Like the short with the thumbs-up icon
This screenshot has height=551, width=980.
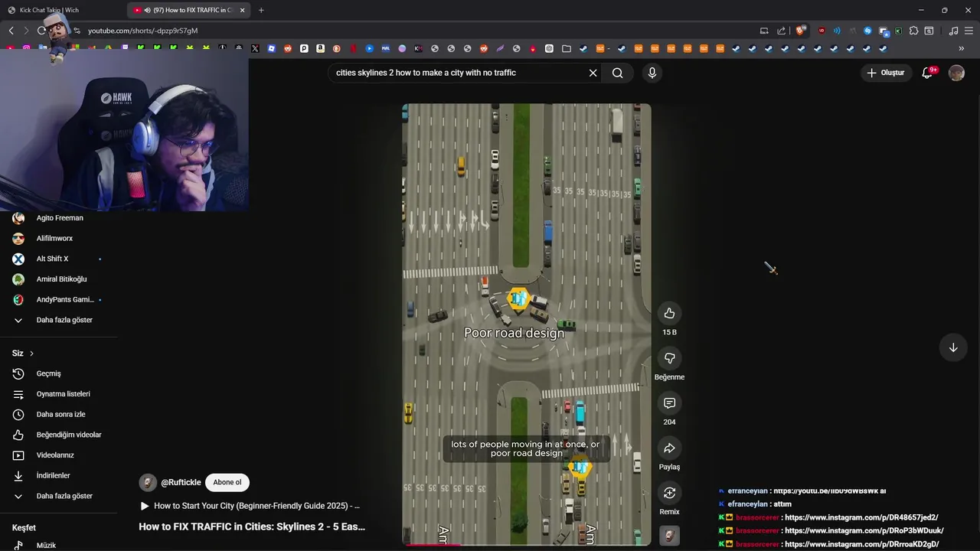click(669, 313)
